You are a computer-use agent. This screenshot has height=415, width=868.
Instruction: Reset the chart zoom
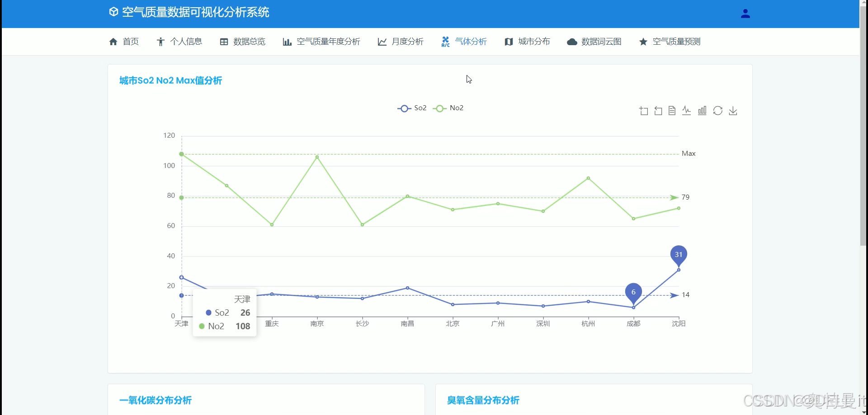coord(658,110)
